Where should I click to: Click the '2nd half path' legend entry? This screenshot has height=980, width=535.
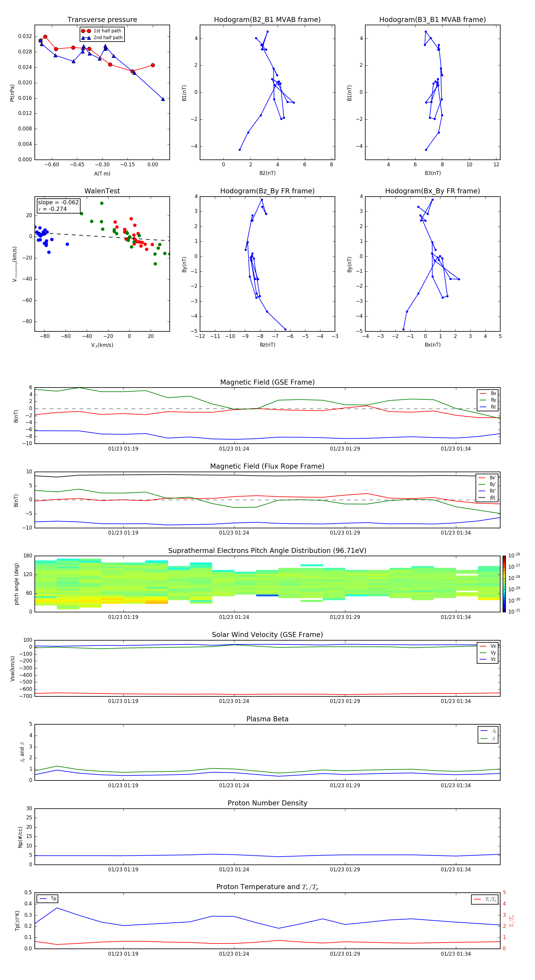(x=102, y=38)
